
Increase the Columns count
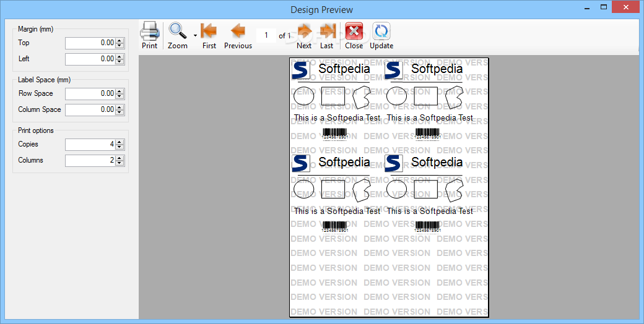pos(120,158)
